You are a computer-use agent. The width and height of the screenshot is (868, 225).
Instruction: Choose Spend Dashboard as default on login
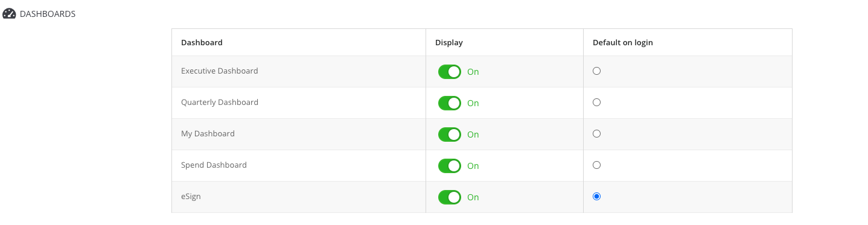596,165
